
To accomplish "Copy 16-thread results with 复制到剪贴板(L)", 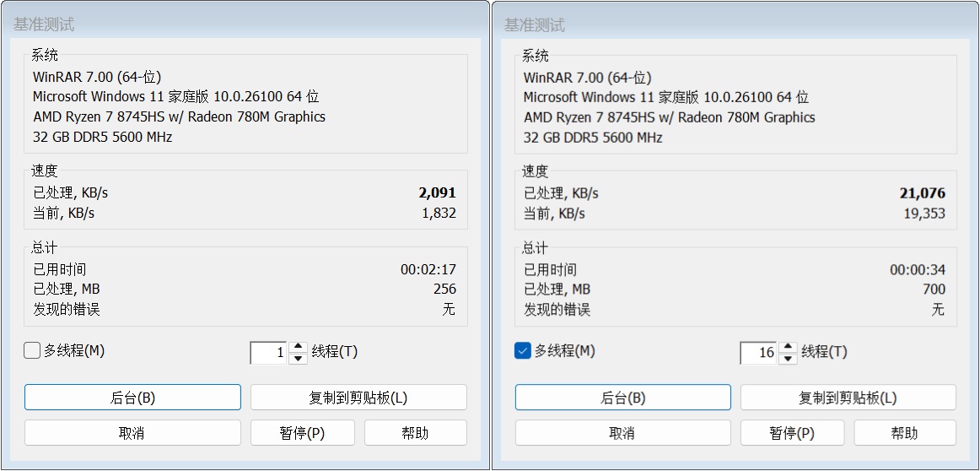I will tap(848, 398).
